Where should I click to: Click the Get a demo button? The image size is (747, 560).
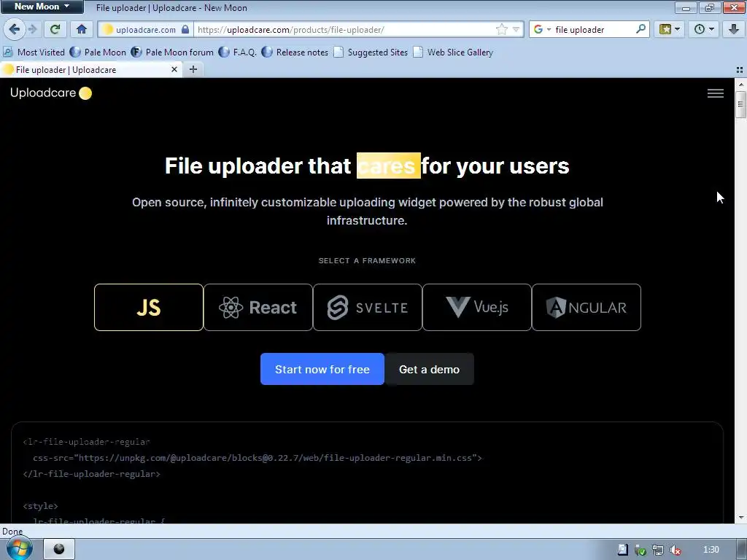[x=429, y=369]
